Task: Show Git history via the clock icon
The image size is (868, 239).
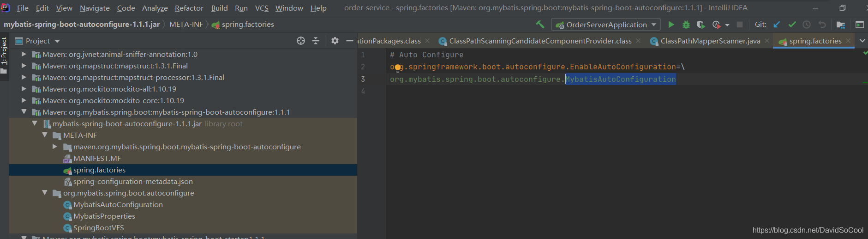Action: click(807, 25)
